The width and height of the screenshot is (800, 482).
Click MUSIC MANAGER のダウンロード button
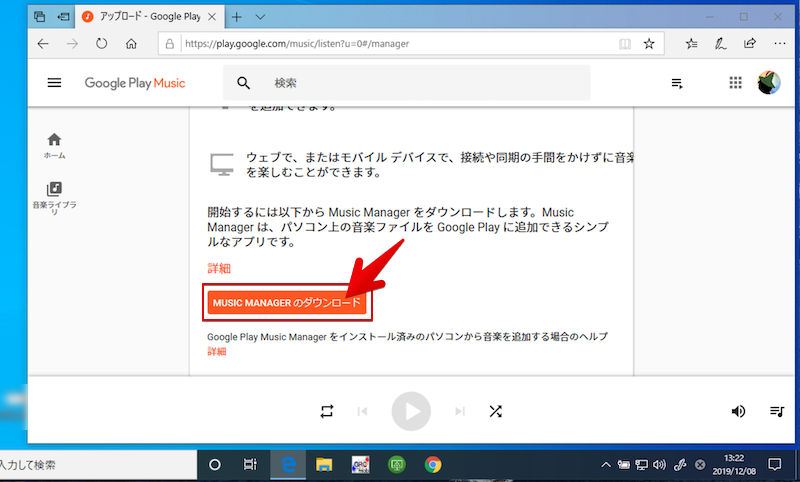click(x=286, y=302)
